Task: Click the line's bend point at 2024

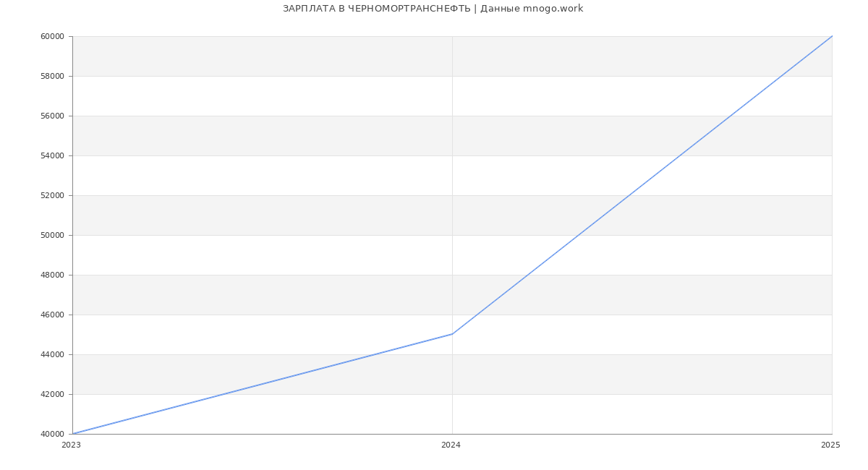Action: [452, 334]
